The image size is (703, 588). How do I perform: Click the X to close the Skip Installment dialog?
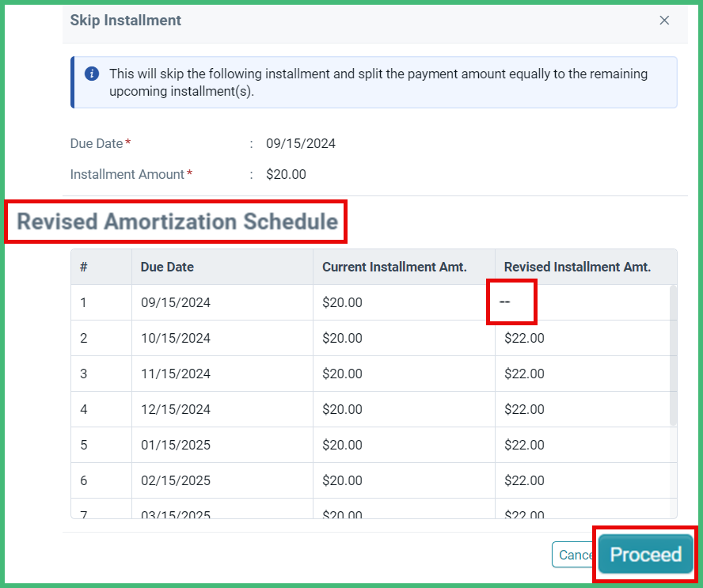[664, 21]
